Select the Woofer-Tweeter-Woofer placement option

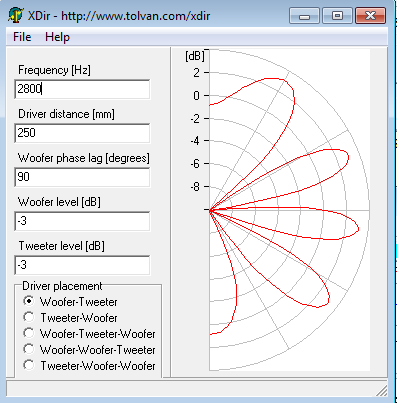click(89, 333)
